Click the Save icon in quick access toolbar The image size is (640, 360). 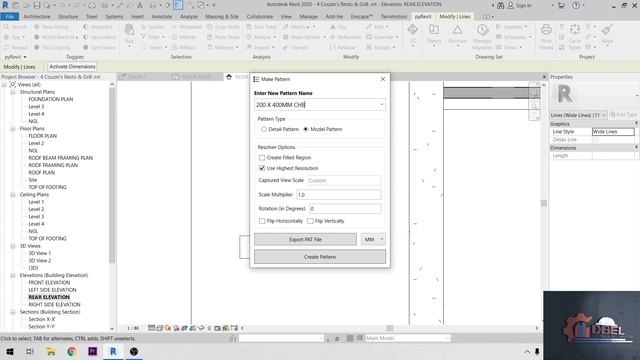pos(37,5)
